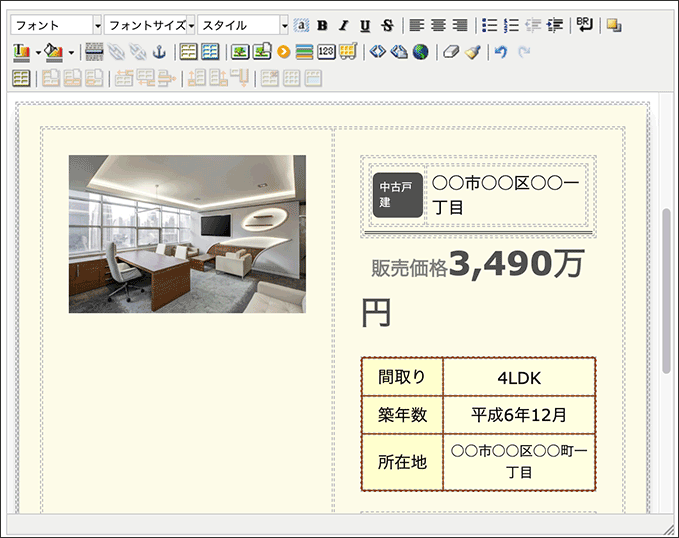Center align the text
Viewport: 679px width, 538px height.
(438, 26)
